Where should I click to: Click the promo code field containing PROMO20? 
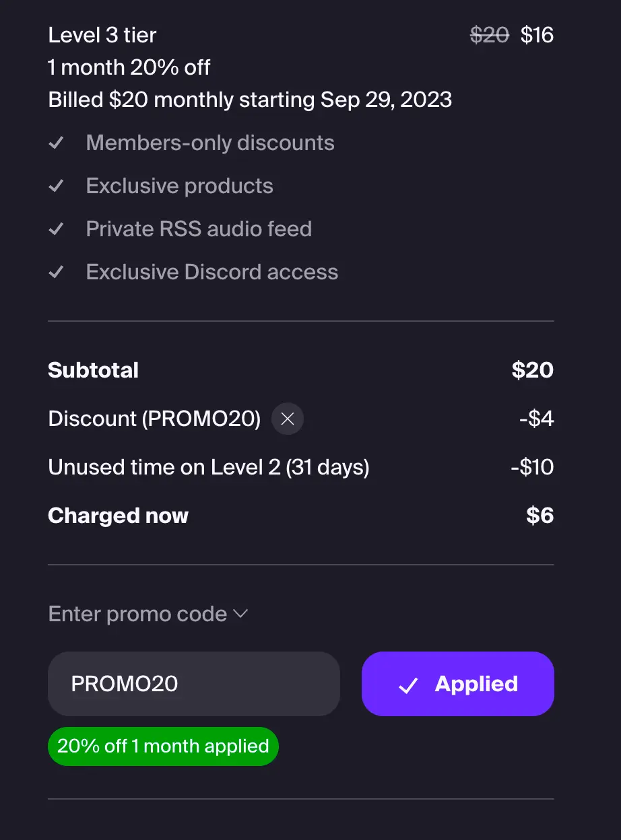(193, 684)
